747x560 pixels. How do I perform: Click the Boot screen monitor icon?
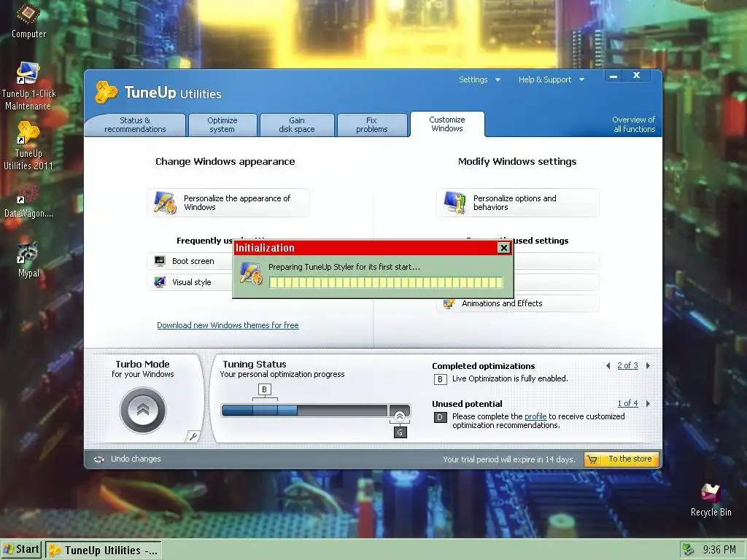point(160,261)
